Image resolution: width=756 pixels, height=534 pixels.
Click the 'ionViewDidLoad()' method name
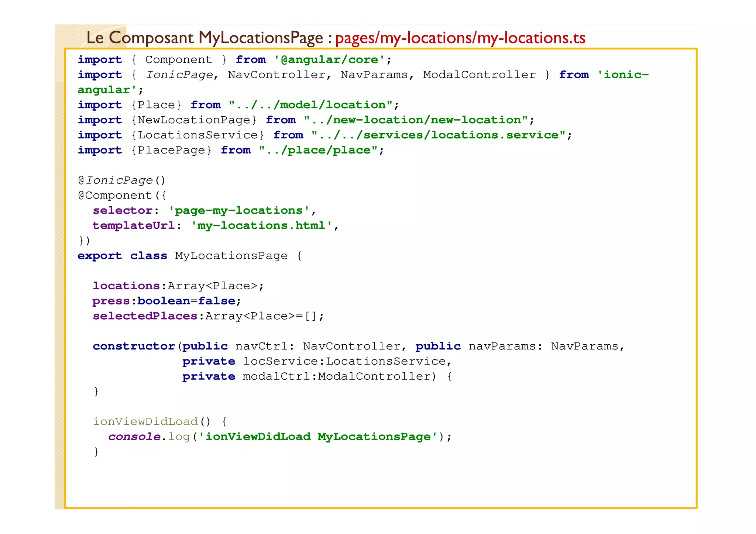coord(152,421)
